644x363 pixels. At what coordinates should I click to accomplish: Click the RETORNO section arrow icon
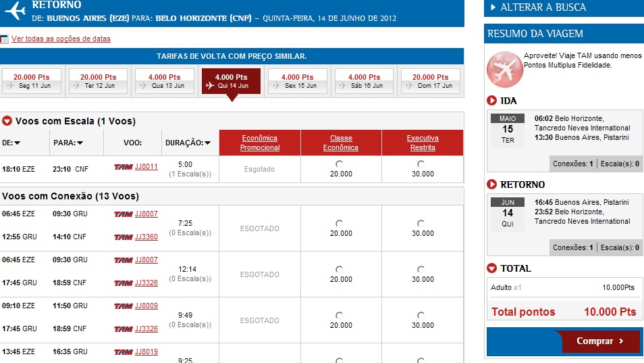click(x=491, y=185)
